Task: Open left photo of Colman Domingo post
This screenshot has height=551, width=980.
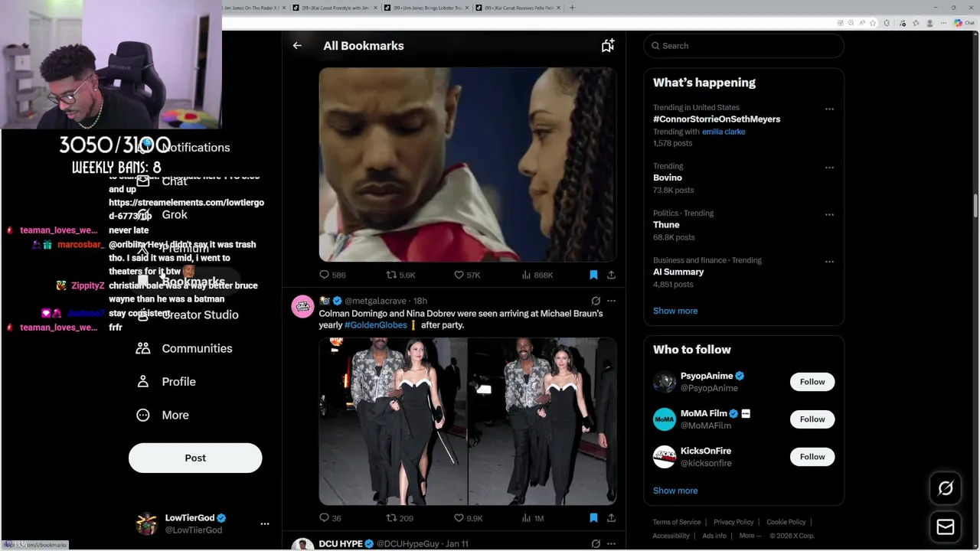Action: point(393,422)
